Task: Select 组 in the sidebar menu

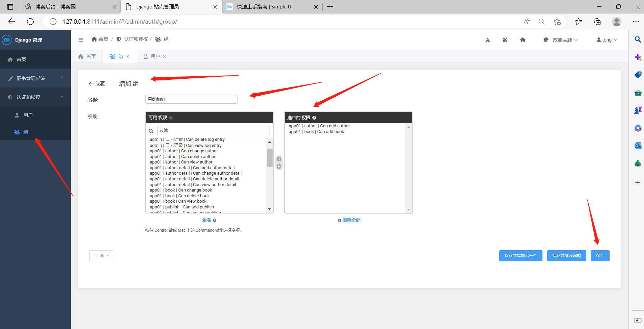Action: coord(35,132)
